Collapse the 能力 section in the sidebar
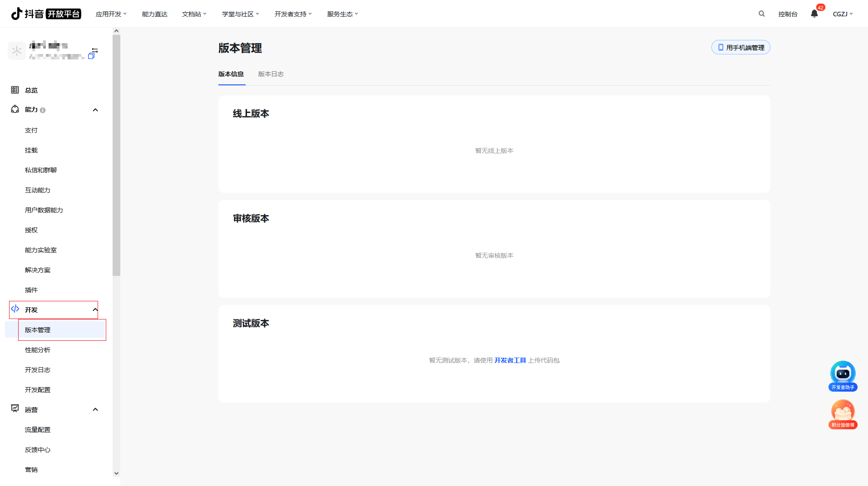 pos(95,109)
